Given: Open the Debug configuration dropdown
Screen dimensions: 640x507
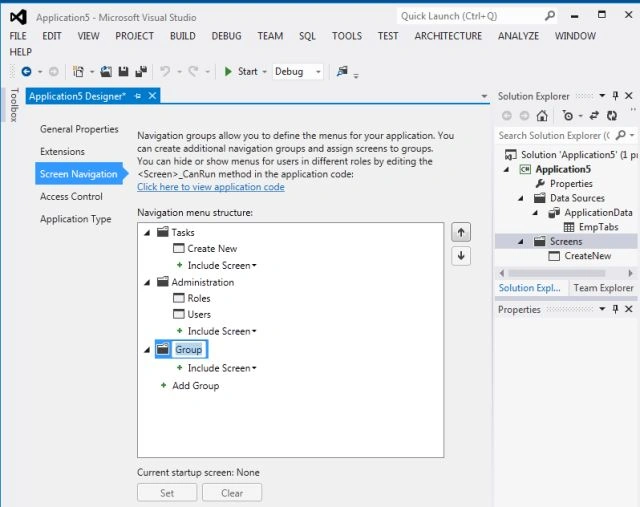Looking at the screenshot, I should (318, 72).
